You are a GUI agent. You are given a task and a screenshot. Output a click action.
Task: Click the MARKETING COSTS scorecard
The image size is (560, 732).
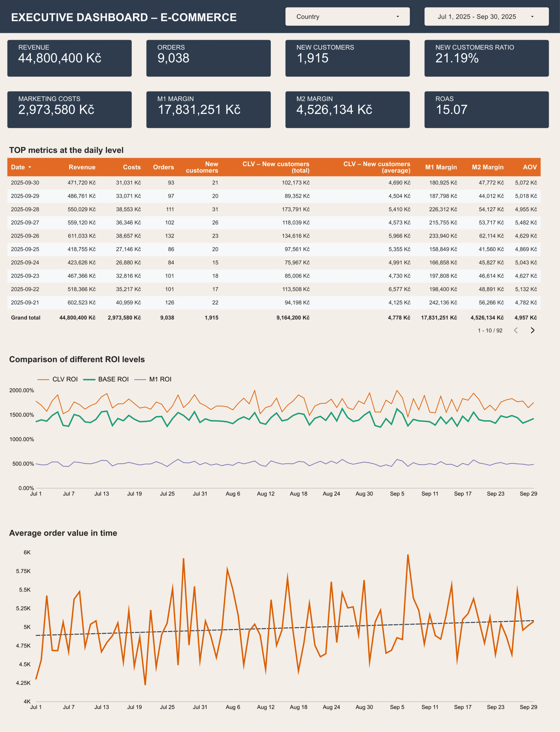tap(69, 110)
